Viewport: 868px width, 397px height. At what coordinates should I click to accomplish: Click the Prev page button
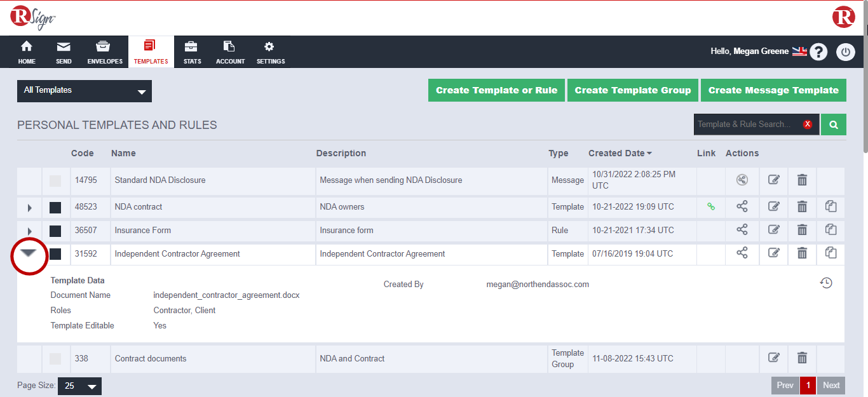[785, 386]
